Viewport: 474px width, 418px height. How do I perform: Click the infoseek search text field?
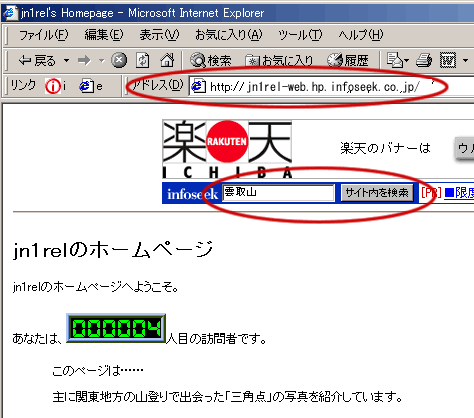coord(278,193)
